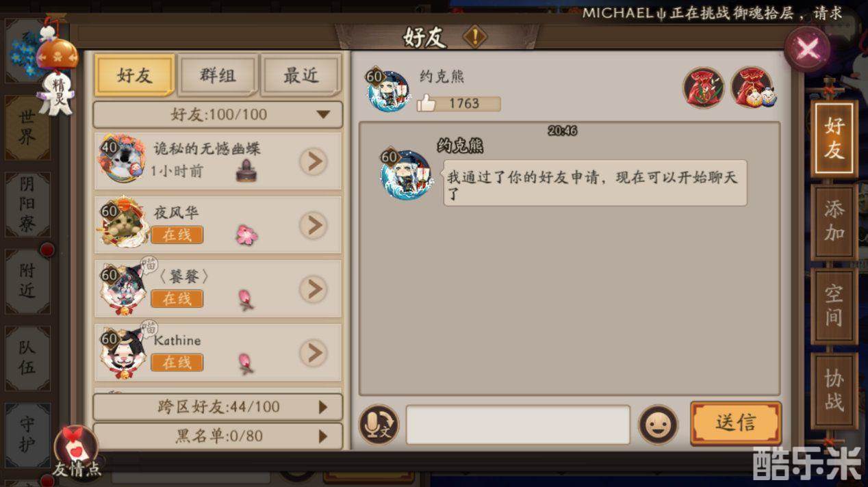
Task: Open 约克熊's avatar in the chat header
Action: pyautogui.click(x=387, y=90)
